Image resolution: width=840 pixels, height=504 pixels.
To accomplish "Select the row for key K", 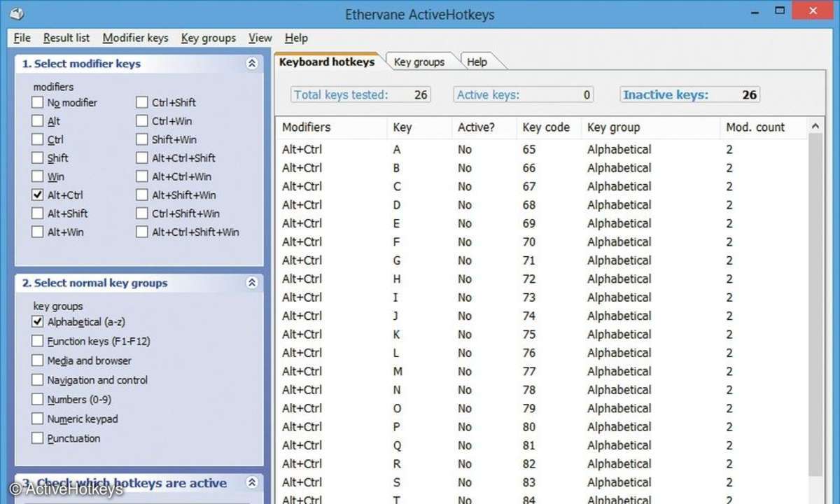I will click(542, 335).
